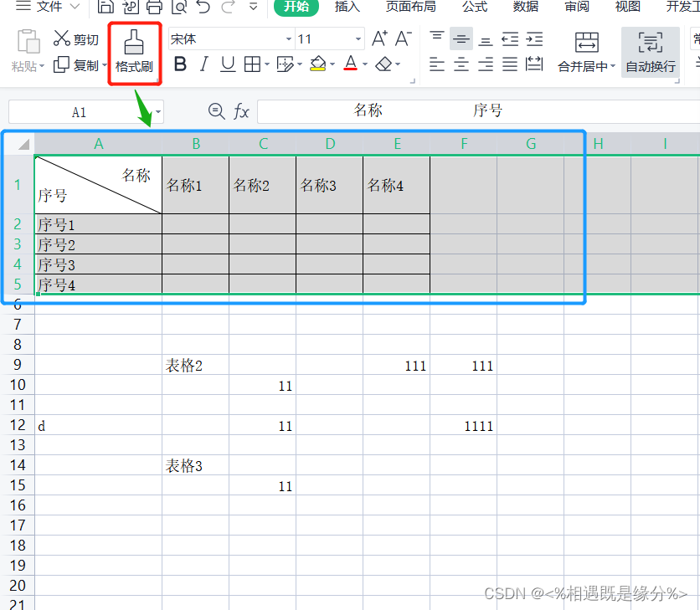700x610 pixels.
Task: Click the draw border pencil icon
Action: pos(285,64)
